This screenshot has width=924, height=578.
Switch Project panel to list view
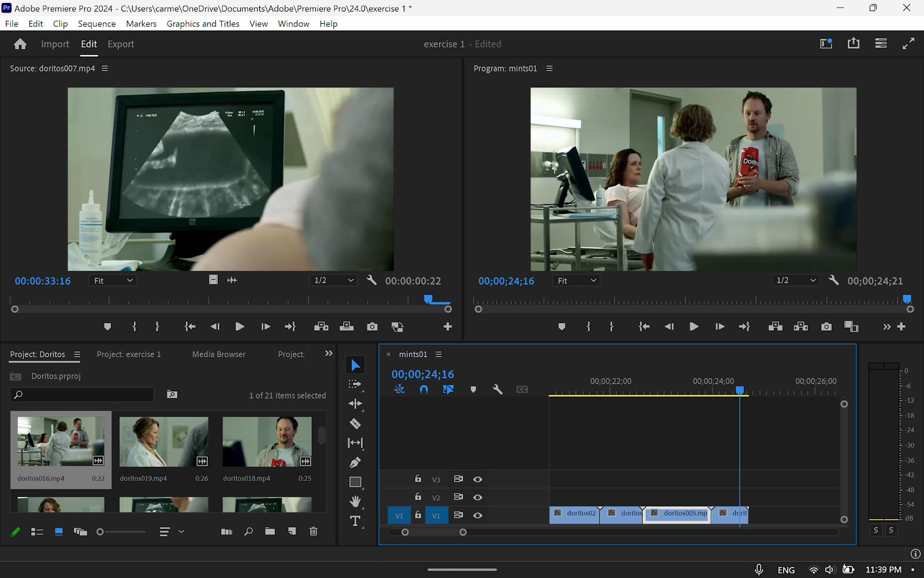[37, 531]
